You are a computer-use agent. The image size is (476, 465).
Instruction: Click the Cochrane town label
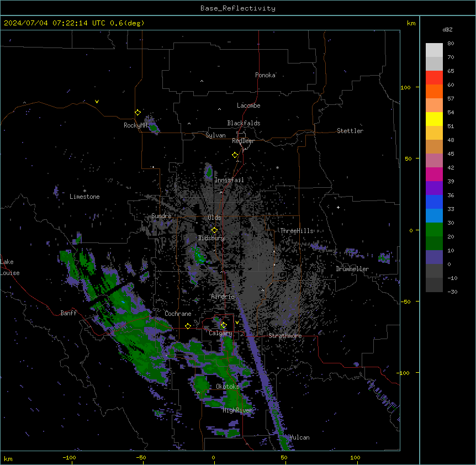click(178, 314)
